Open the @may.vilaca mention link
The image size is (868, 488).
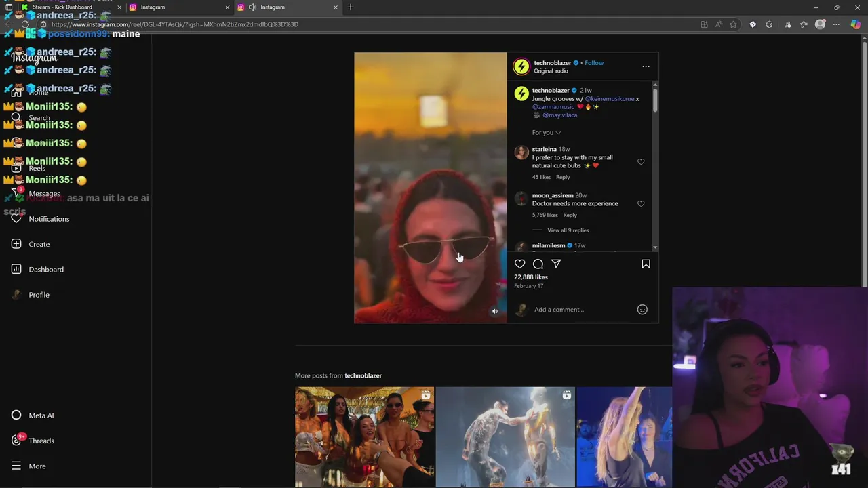pos(560,115)
